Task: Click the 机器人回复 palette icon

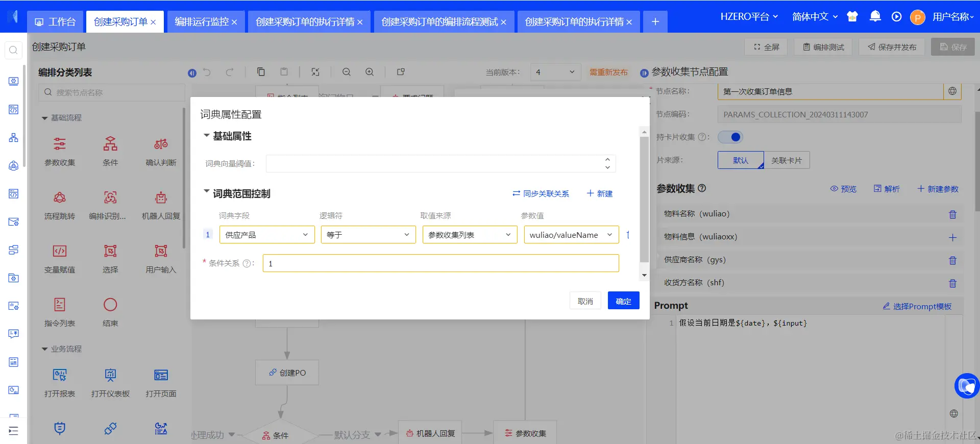Action: (x=161, y=198)
